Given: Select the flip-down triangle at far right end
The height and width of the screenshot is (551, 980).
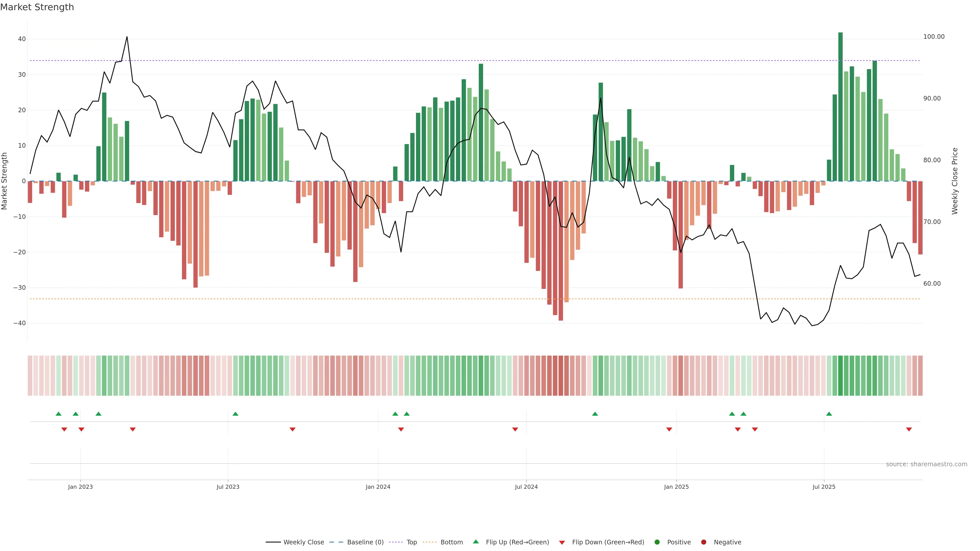Looking at the screenshot, I should point(909,429).
